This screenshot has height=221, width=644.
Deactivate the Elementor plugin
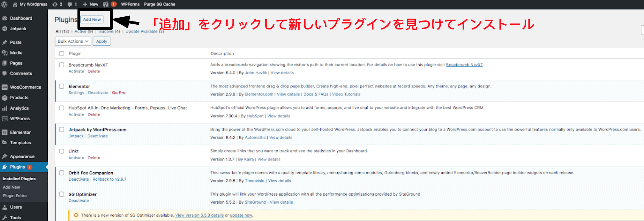click(x=98, y=93)
